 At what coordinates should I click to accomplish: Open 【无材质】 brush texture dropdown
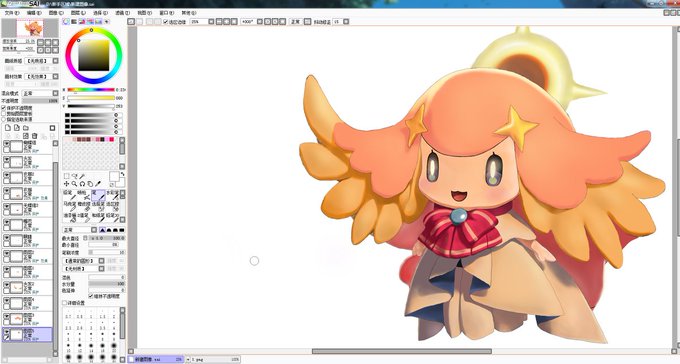(101, 269)
